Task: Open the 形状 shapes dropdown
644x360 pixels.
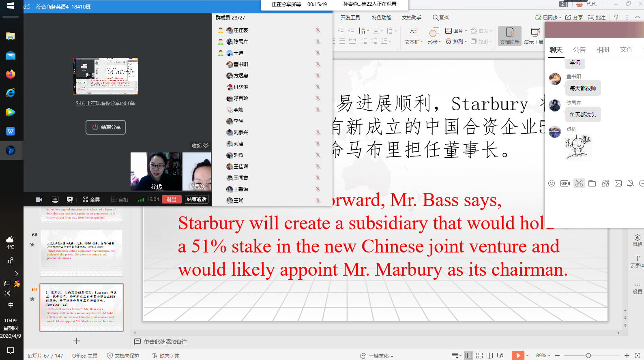Action: coord(434,36)
